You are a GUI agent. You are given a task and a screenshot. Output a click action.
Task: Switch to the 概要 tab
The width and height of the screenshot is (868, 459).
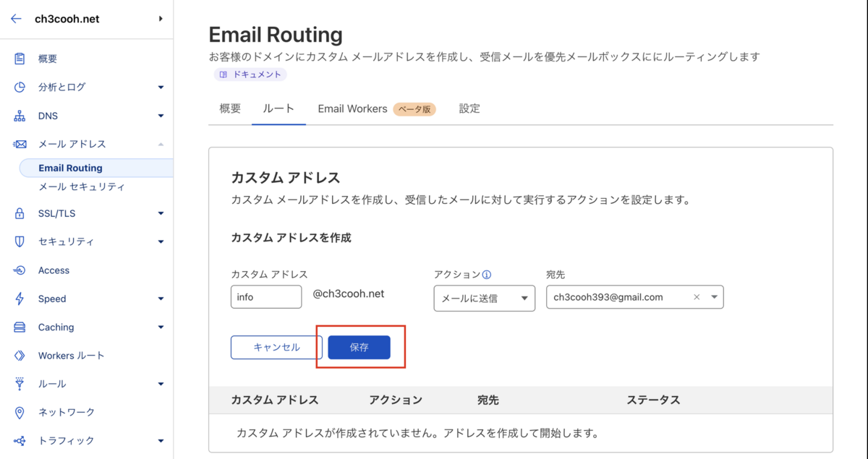(x=230, y=108)
